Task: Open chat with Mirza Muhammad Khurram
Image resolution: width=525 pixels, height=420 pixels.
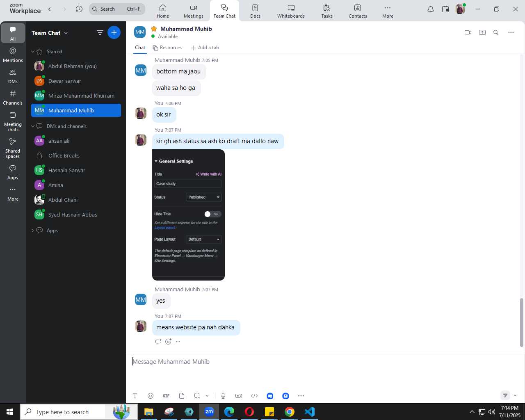Action: pos(76,96)
